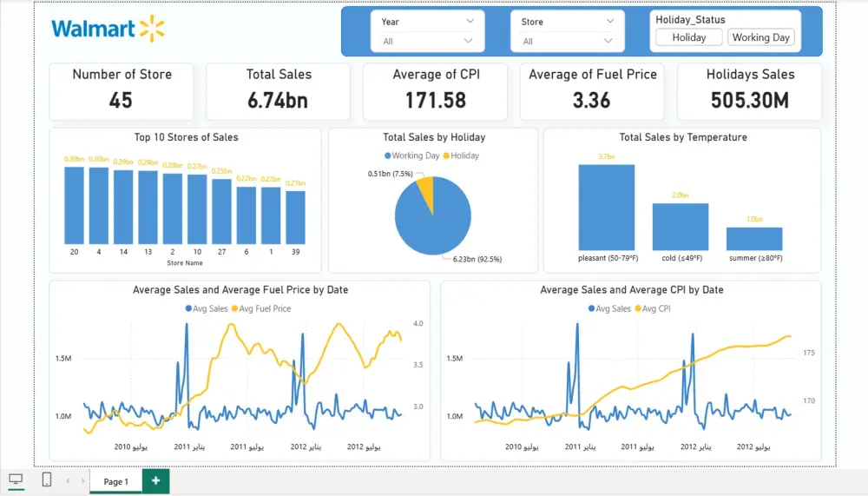Select Avg Fuel Price legend marker
868x496 pixels.
click(x=234, y=308)
